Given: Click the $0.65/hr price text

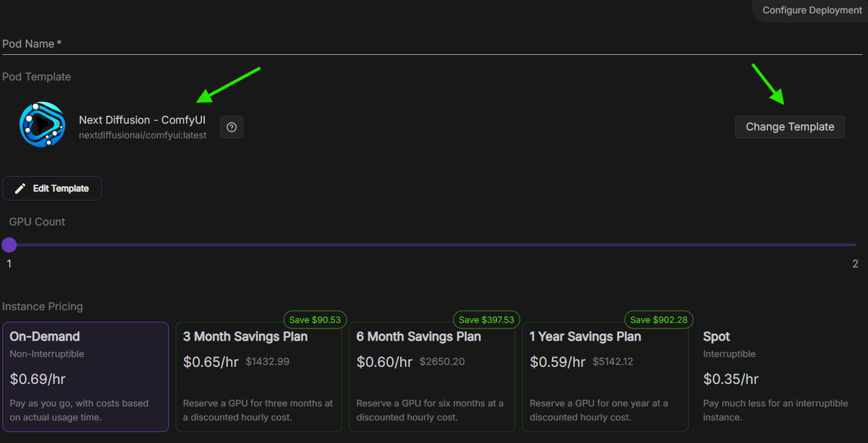Looking at the screenshot, I should 211,362.
